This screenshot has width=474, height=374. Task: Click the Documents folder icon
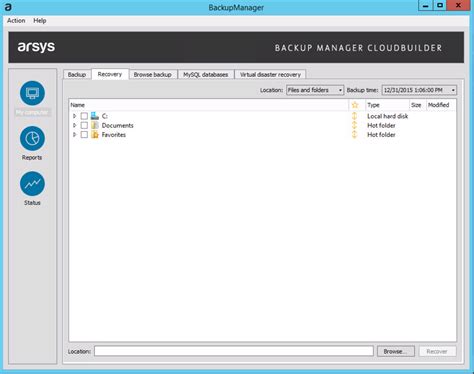(x=95, y=125)
